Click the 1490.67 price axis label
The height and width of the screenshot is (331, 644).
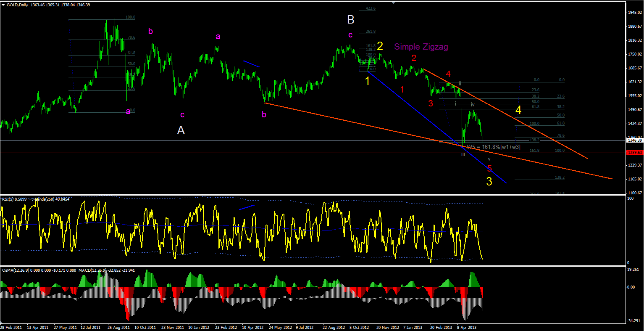coord(634,110)
